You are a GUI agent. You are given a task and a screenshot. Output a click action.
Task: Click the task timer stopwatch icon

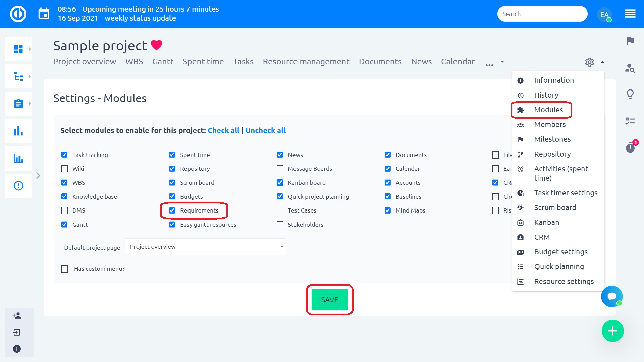point(630,147)
